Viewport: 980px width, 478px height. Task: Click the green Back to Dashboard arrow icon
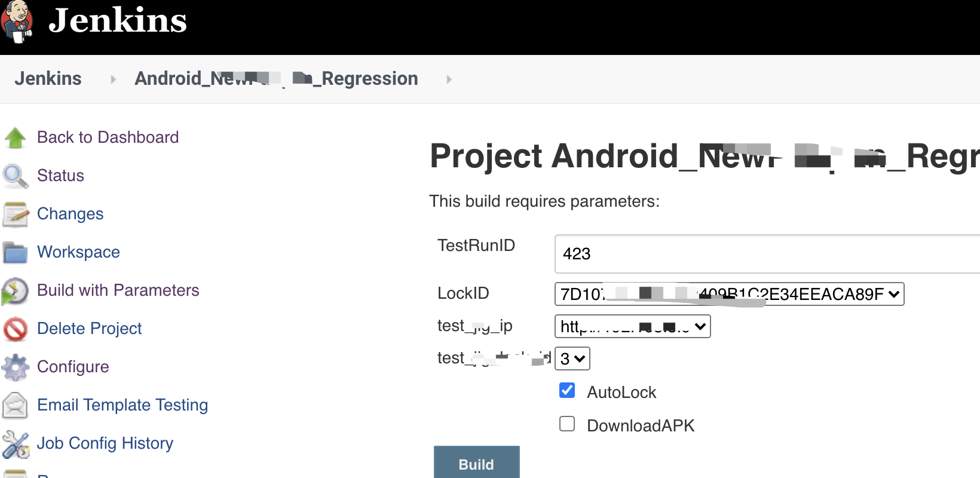click(x=15, y=138)
